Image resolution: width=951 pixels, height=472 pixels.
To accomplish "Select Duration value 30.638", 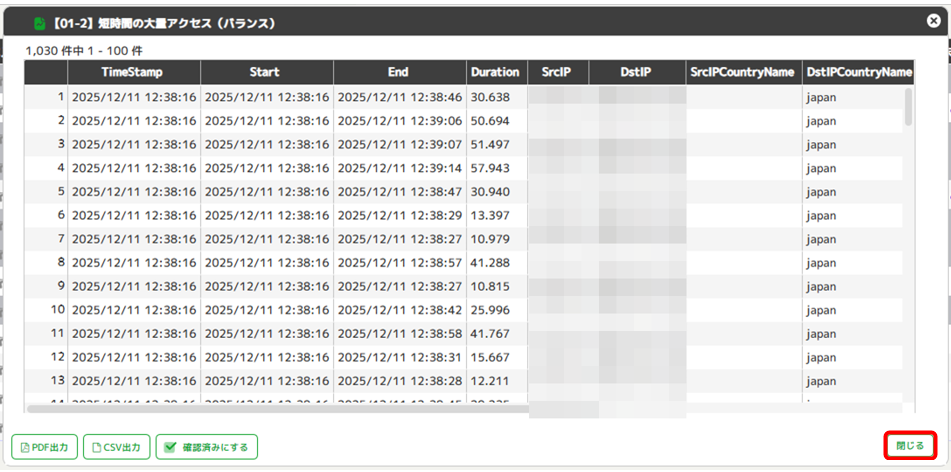I will click(x=490, y=97).
